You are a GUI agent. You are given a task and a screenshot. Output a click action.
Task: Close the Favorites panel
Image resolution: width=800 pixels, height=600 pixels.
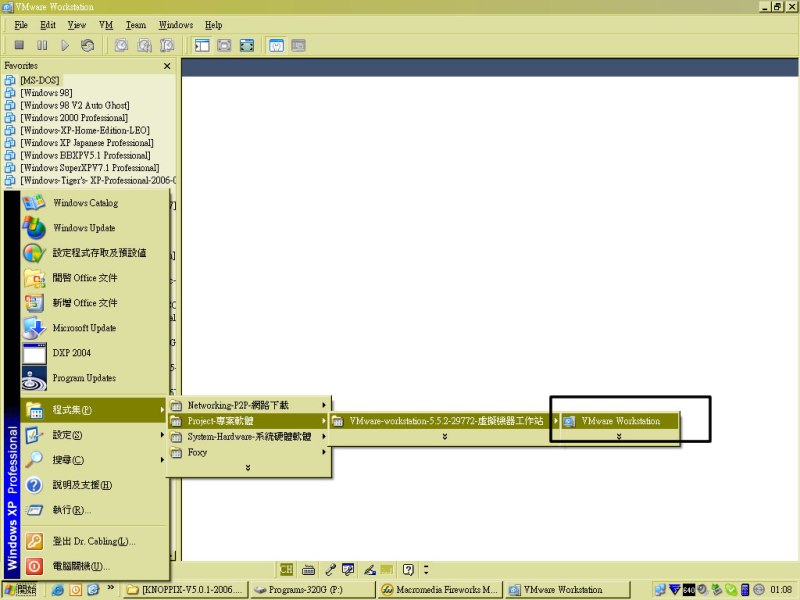pyautogui.click(x=167, y=66)
